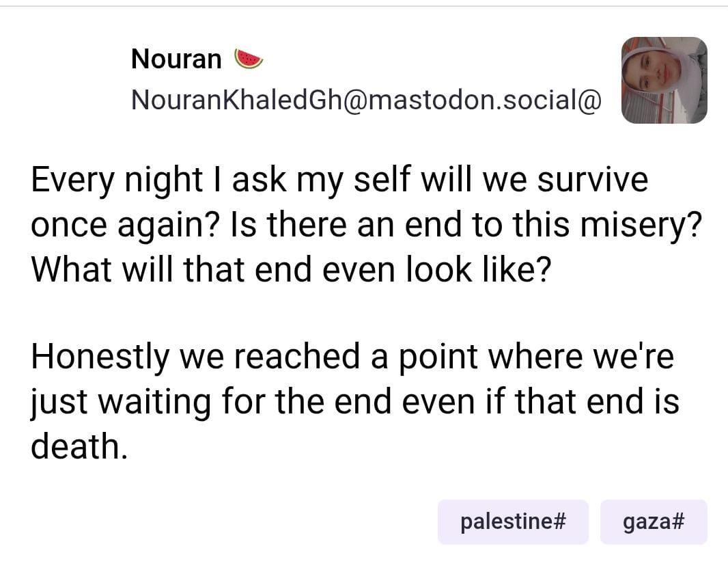Click the word 'survive' in the post
This screenshot has width=728, height=572.
[592, 180]
